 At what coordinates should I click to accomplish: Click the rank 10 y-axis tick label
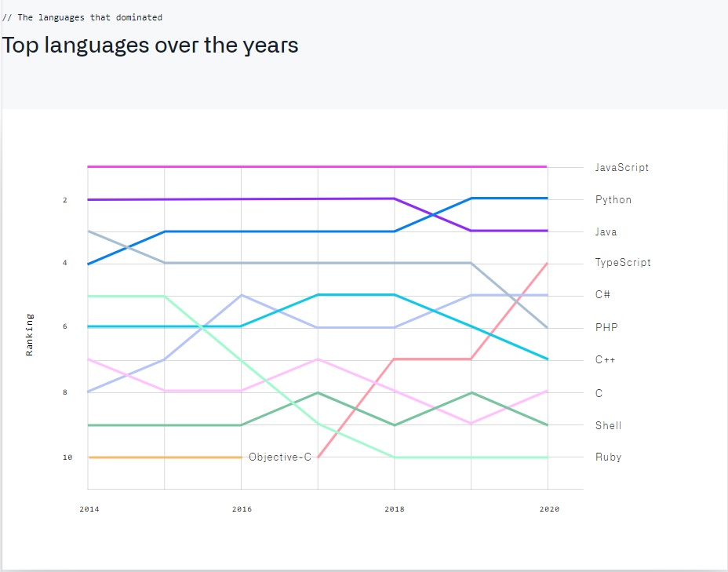[x=67, y=457]
